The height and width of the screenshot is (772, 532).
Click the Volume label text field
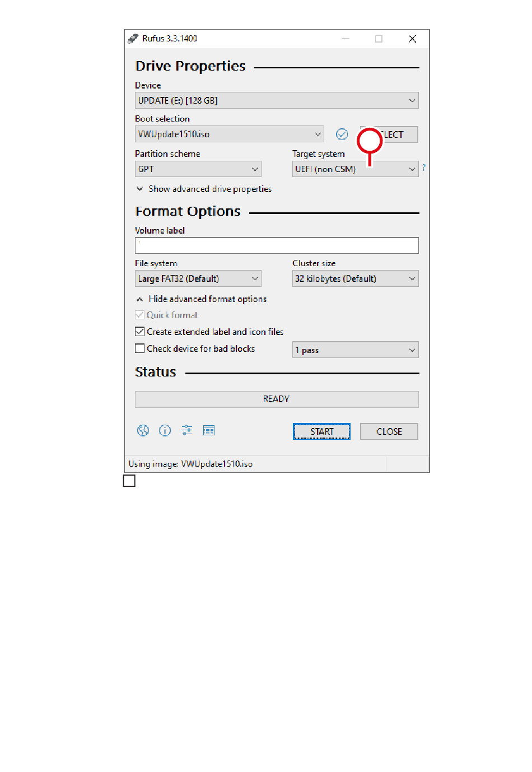tap(277, 245)
